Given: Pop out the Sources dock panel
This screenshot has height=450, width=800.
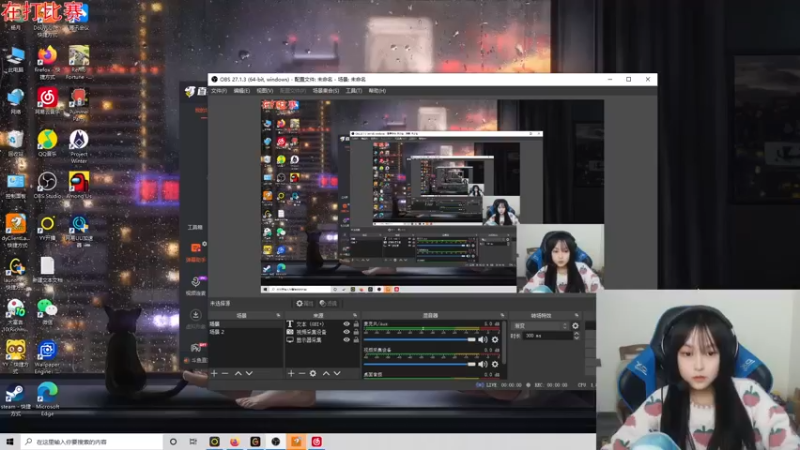Looking at the screenshot, I should [x=355, y=315].
